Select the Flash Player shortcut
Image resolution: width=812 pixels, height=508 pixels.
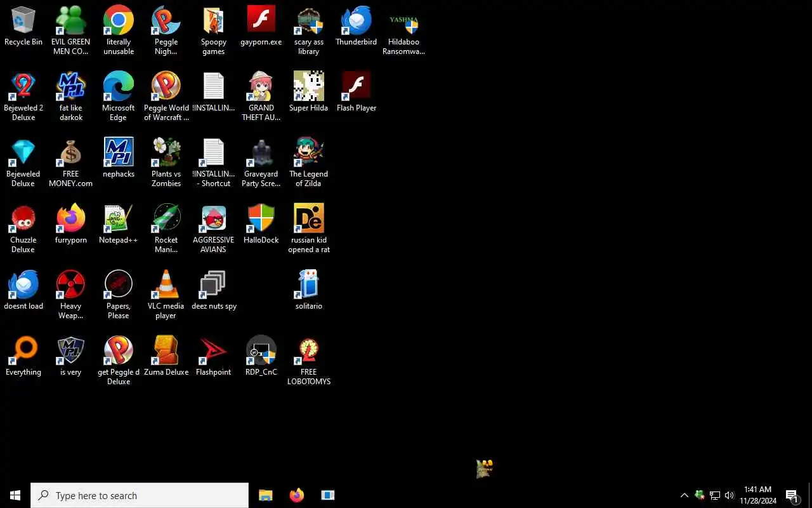(357, 93)
